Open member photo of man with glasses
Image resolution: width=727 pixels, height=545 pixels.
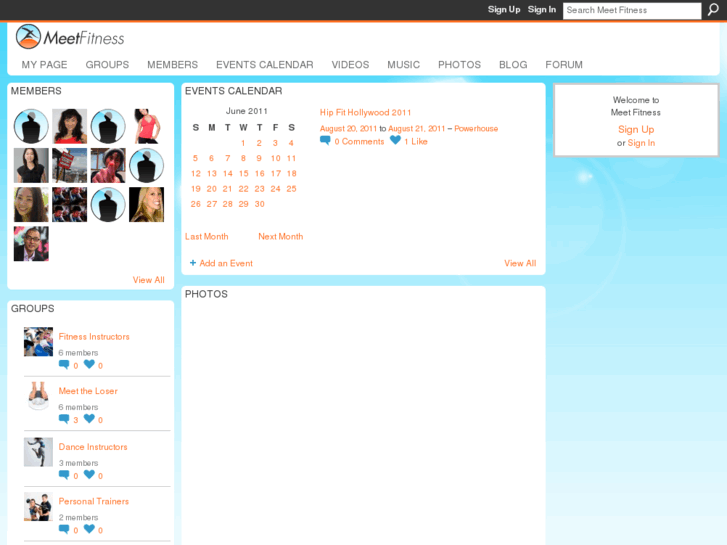tap(31, 244)
